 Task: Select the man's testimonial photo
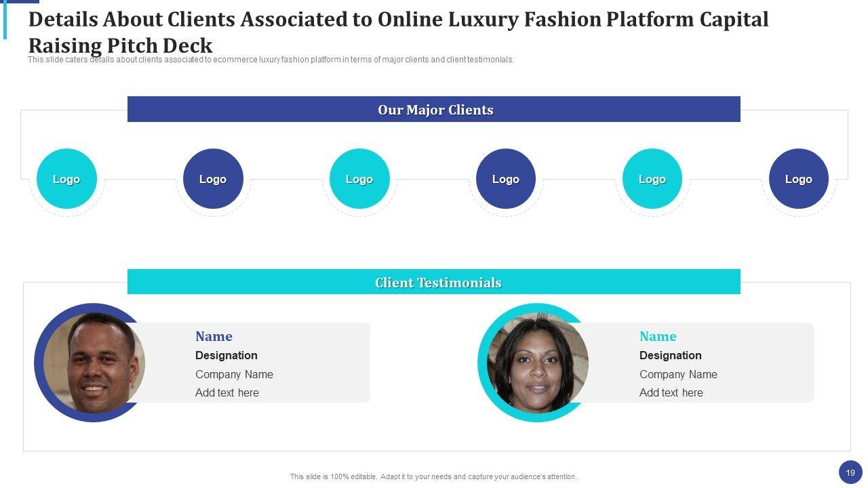[94, 363]
